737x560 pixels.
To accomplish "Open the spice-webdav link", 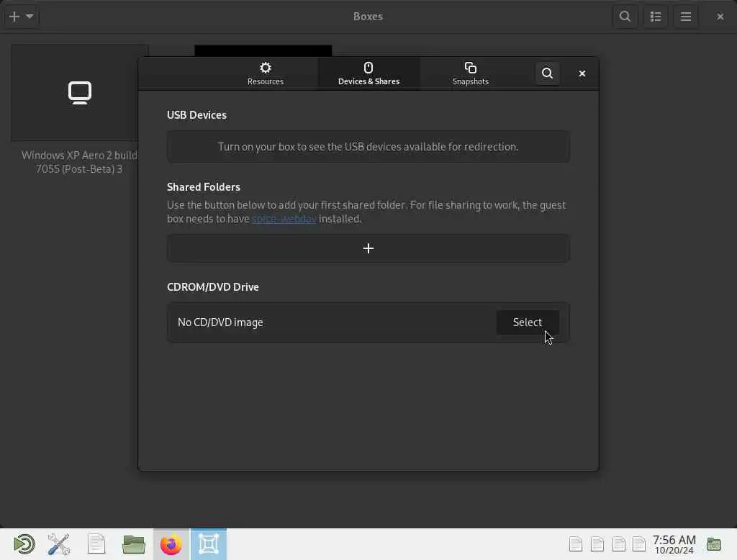I will tap(284, 219).
